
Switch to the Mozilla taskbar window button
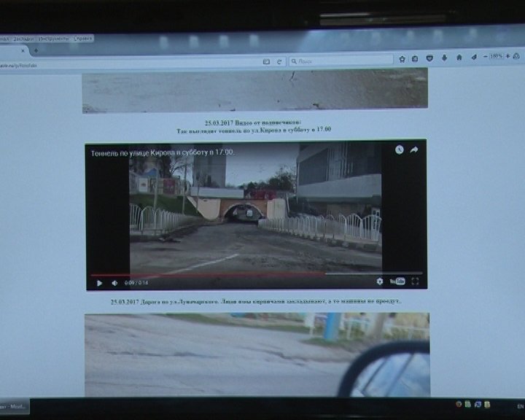(15, 406)
